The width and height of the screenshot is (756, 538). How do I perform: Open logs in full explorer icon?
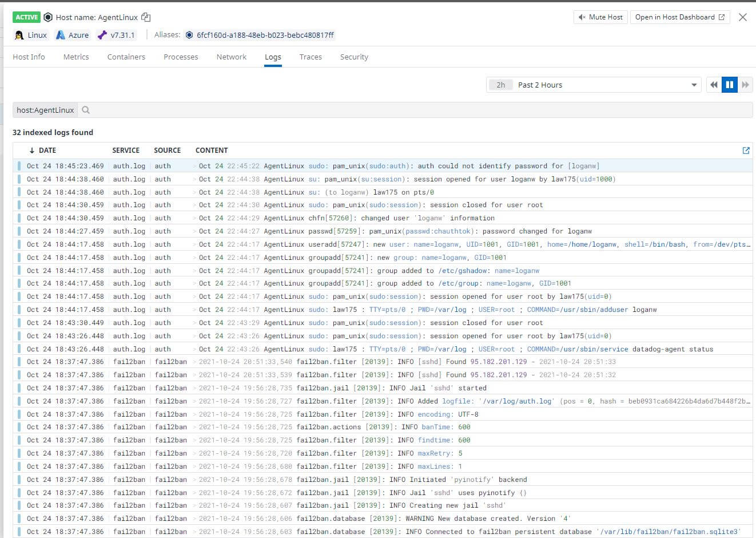point(746,150)
